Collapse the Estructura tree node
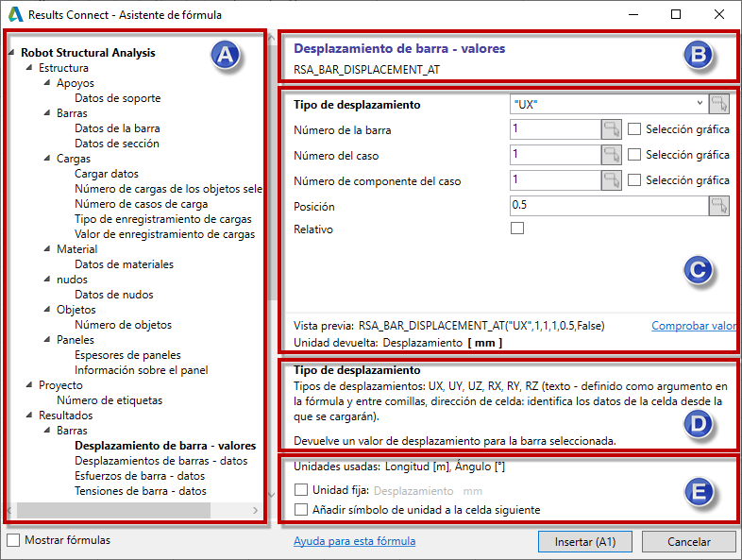 pyautogui.click(x=29, y=68)
